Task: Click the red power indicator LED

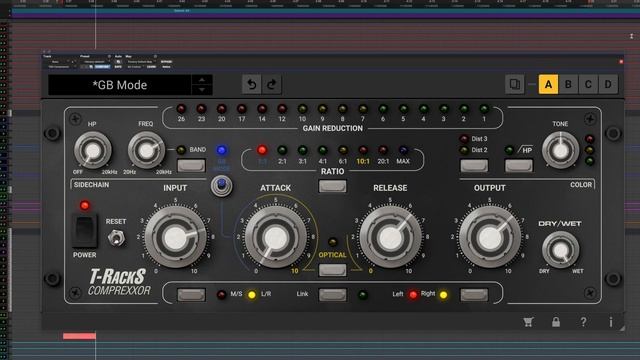Action: tap(85, 205)
